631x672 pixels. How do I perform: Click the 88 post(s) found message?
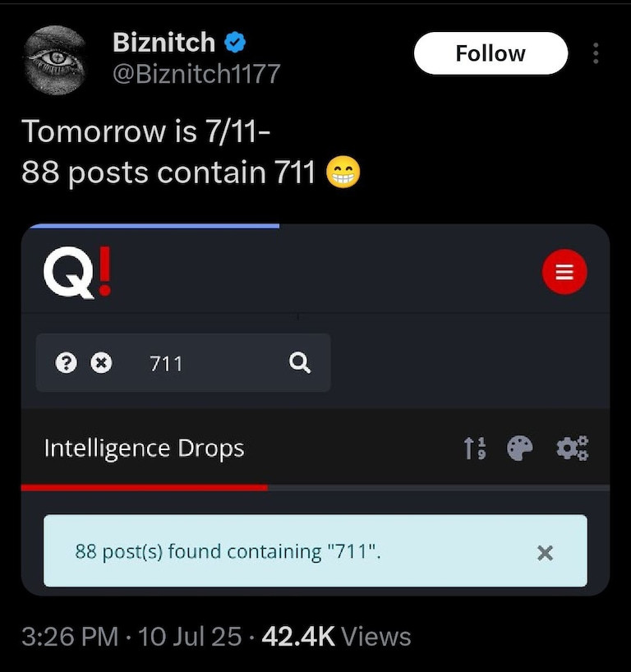coord(228,551)
